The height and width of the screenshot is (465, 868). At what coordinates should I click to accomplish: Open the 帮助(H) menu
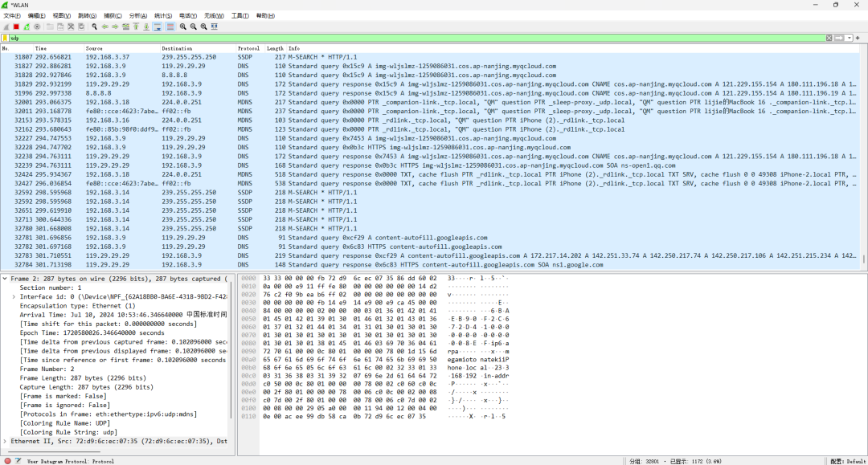[265, 15]
